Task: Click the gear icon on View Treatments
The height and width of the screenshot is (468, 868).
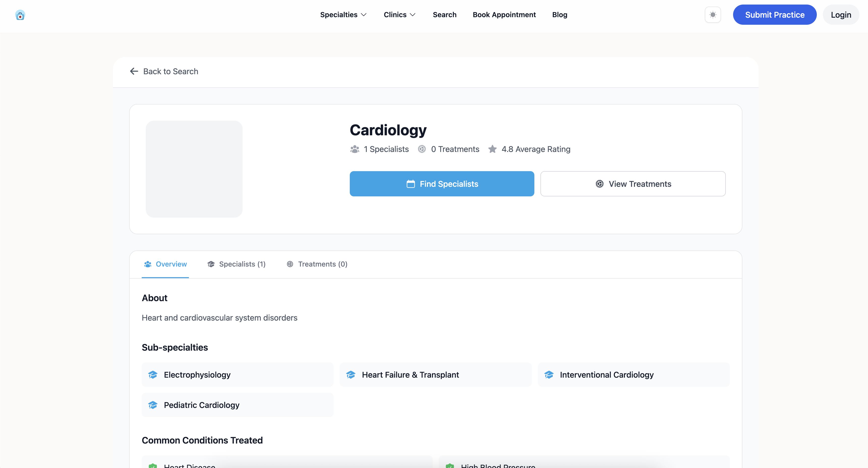Action: 599,184
